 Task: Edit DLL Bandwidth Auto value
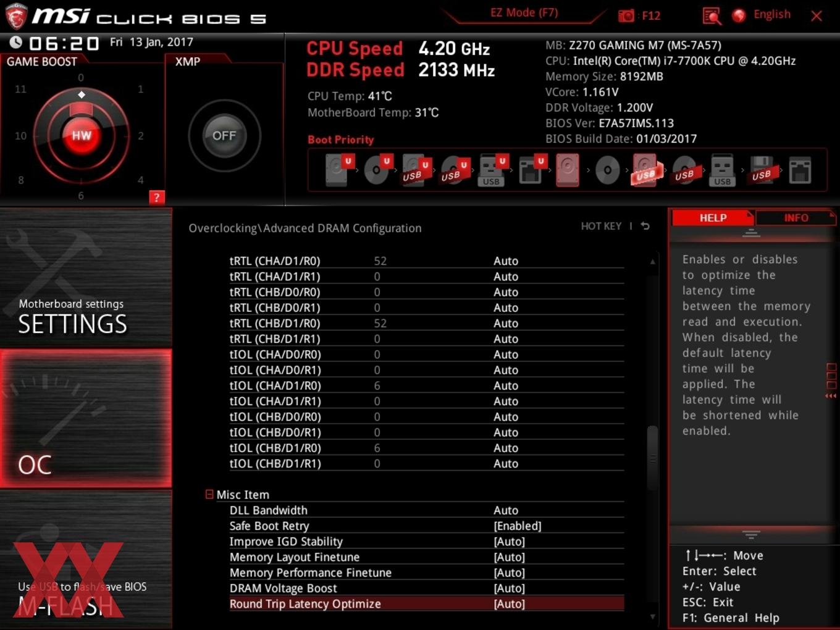point(506,510)
